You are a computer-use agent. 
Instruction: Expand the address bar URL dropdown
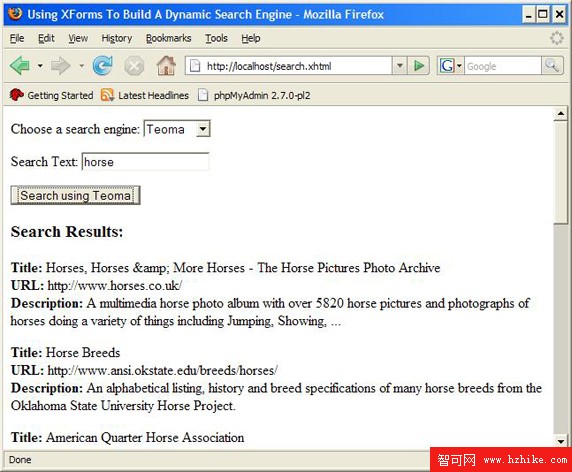coord(400,66)
